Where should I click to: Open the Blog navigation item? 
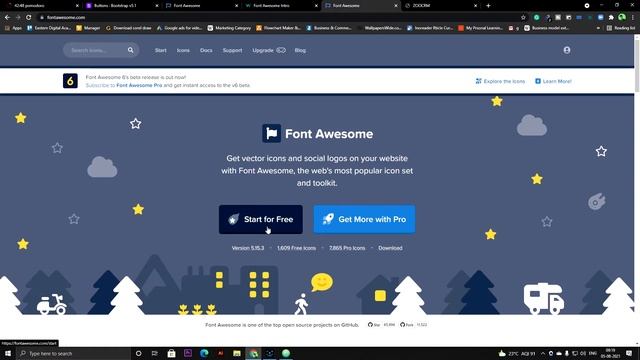click(300, 50)
